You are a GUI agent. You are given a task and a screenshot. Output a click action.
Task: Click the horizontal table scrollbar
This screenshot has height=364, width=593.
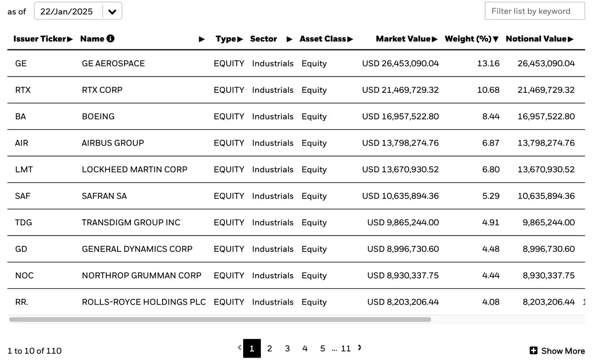(x=220, y=320)
